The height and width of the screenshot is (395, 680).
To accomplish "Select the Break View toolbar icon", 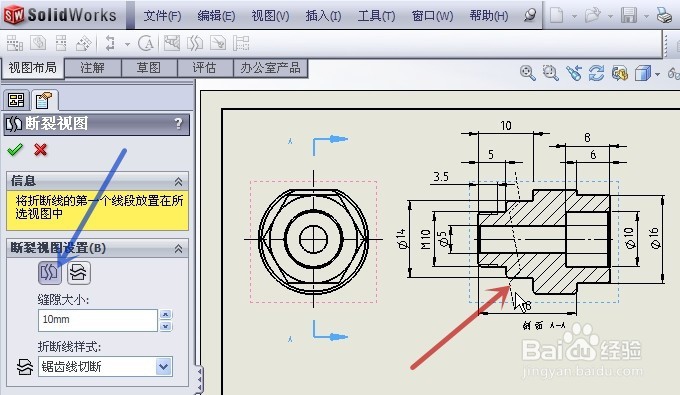I will [195, 43].
